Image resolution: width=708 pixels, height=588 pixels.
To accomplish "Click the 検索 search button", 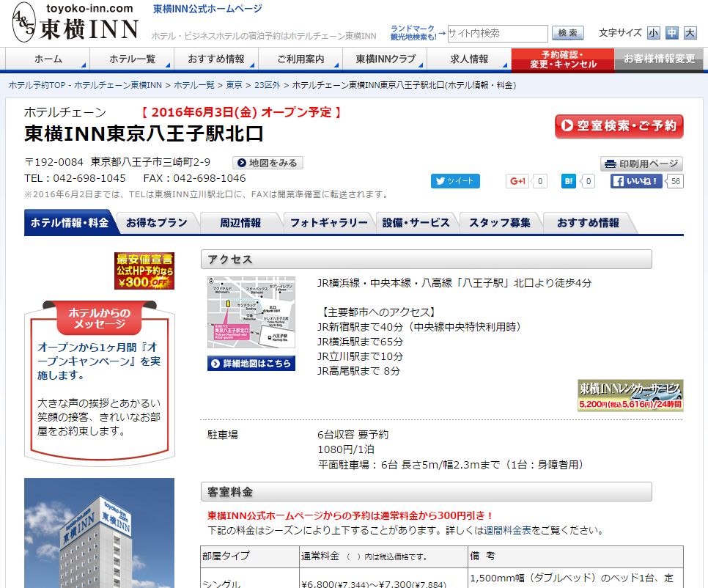I will click(x=567, y=33).
